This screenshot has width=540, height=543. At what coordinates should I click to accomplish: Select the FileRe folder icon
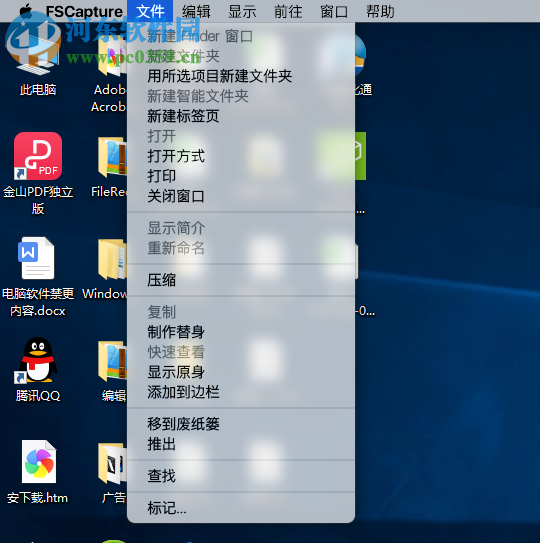coord(113,158)
